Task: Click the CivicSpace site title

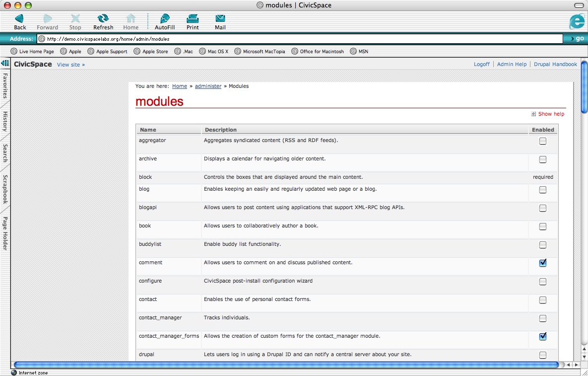Action: (33, 64)
